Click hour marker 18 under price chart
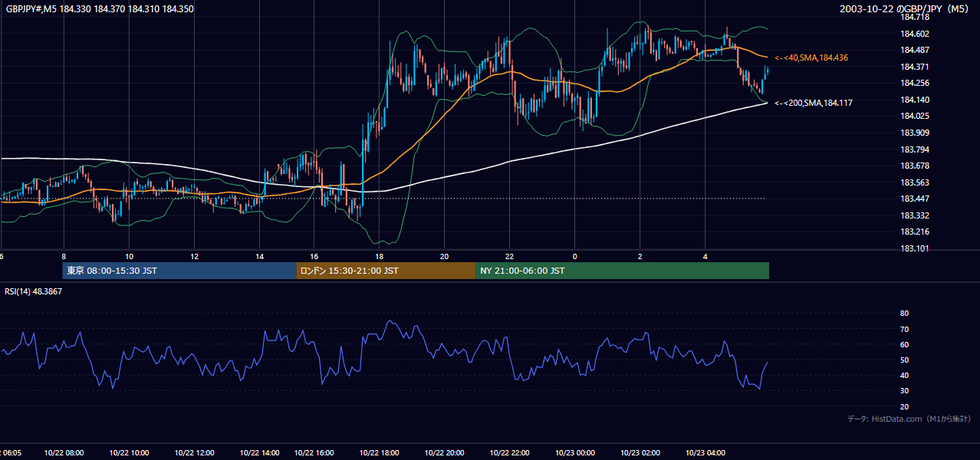 379,256
